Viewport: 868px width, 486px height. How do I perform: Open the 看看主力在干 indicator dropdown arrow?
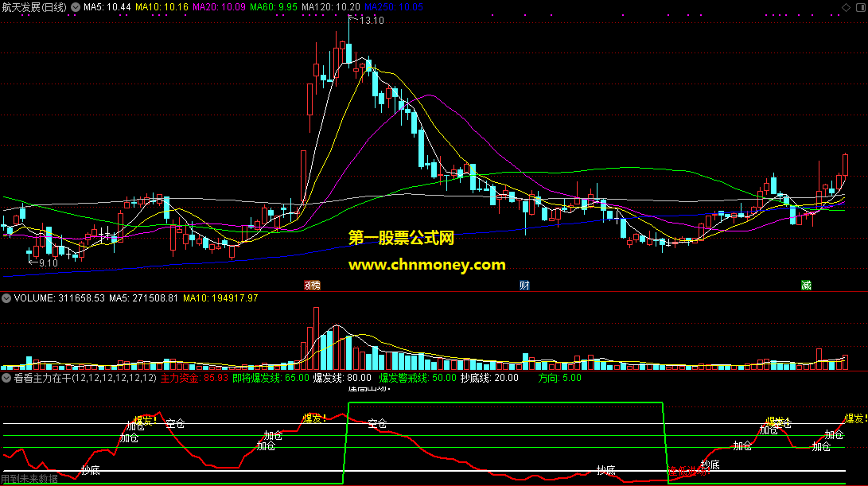point(6,378)
